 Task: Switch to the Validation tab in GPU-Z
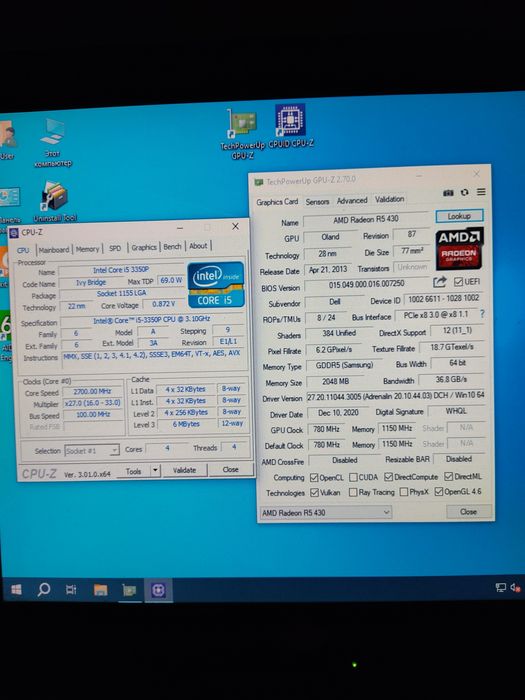coord(389,199)
